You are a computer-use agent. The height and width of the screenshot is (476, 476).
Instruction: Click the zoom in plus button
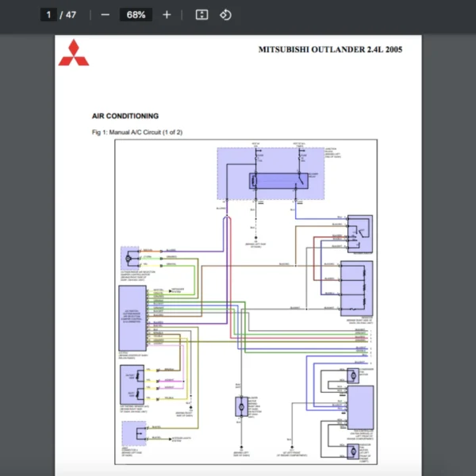(x=167, y=15)
